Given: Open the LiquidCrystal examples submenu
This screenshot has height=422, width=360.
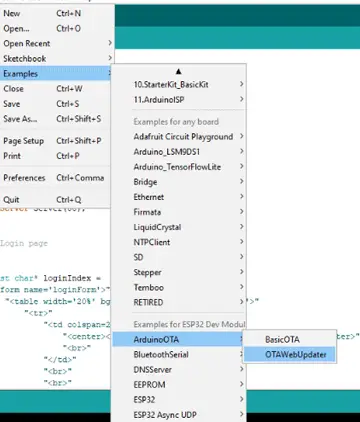Looking at the screenshot, I should [179, 227].
